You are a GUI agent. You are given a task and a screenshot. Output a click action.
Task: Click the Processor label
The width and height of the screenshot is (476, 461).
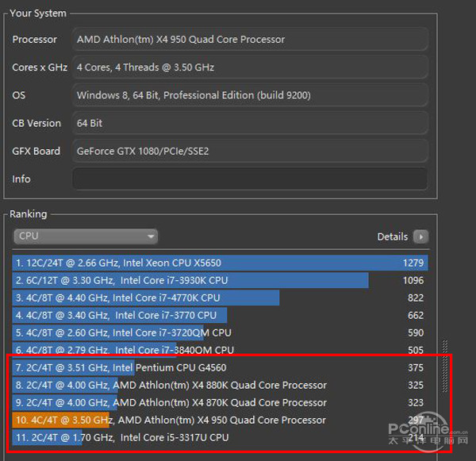[x=35, y=40]
